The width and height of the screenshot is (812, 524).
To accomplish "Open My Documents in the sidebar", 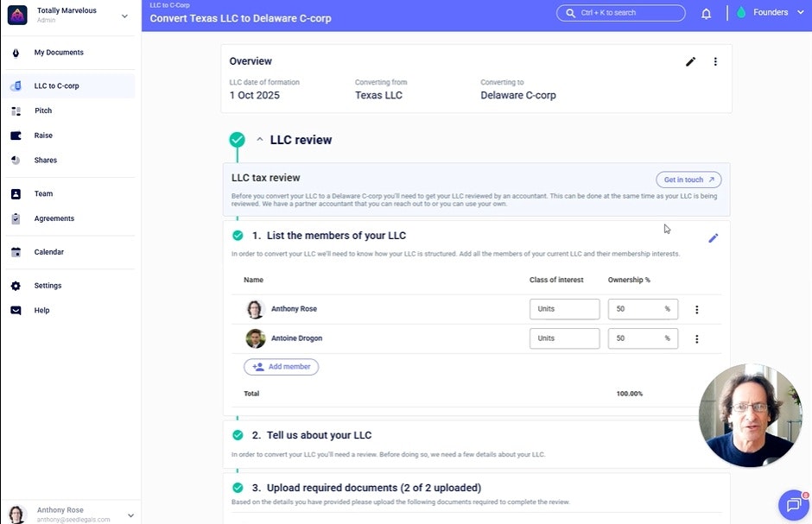I will point(59,53).
